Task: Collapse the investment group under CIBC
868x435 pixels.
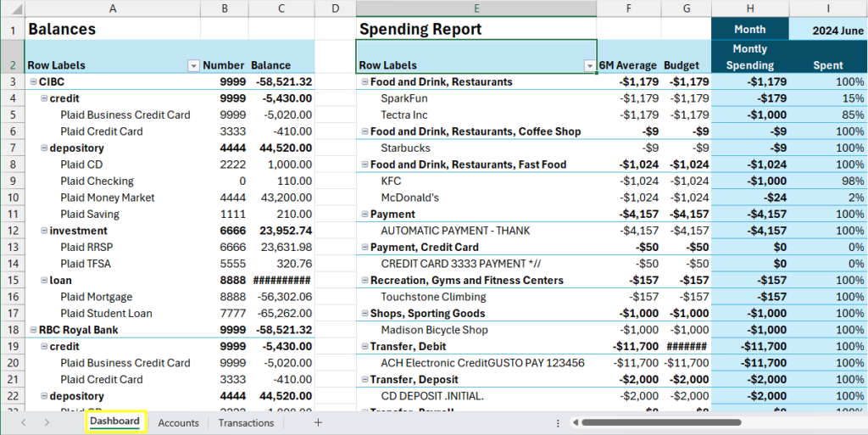Action: pyautogui.click(x=44, y=231)
